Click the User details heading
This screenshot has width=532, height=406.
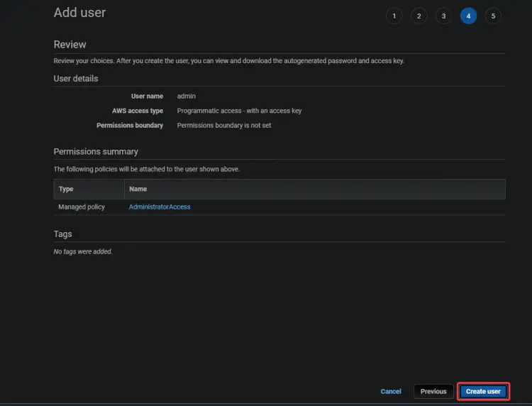click(x=76, y=78)
